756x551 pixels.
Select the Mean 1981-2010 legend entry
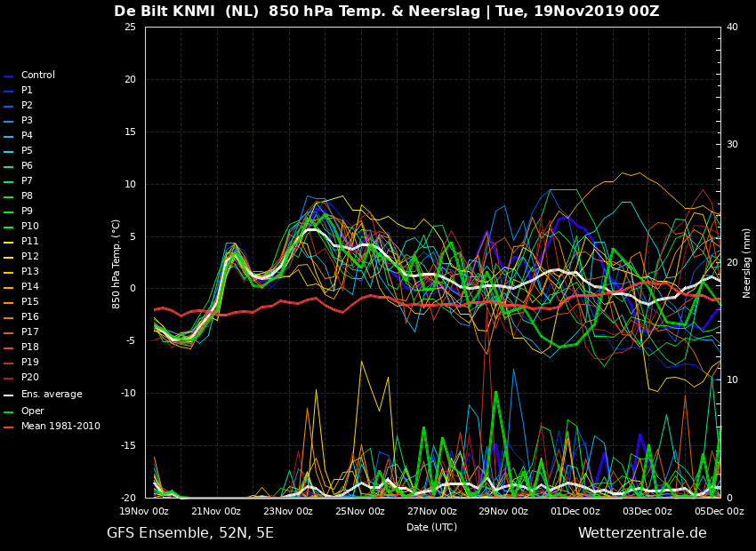[52, 427]
